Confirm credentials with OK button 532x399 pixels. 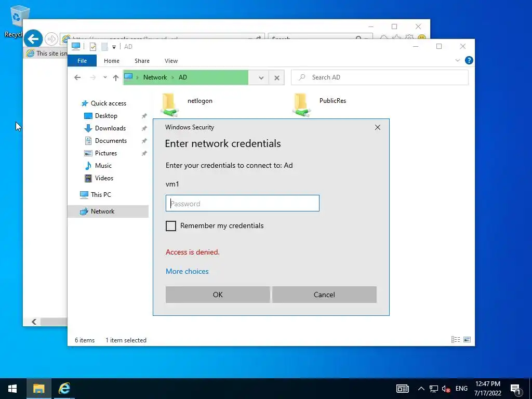point(218,295)
